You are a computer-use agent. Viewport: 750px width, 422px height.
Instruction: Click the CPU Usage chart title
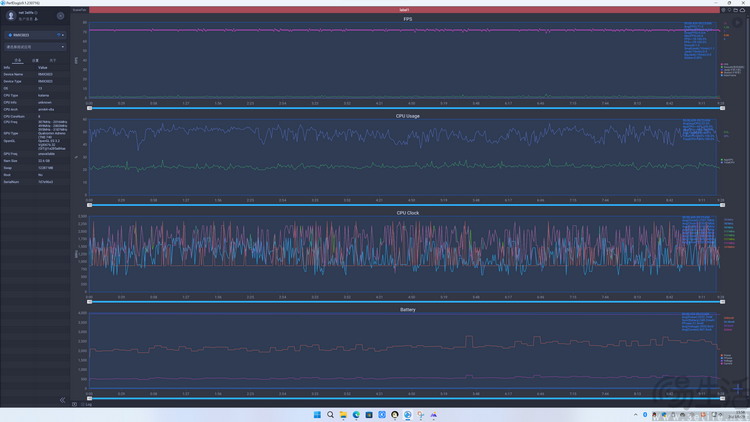[x=408, y=116]
